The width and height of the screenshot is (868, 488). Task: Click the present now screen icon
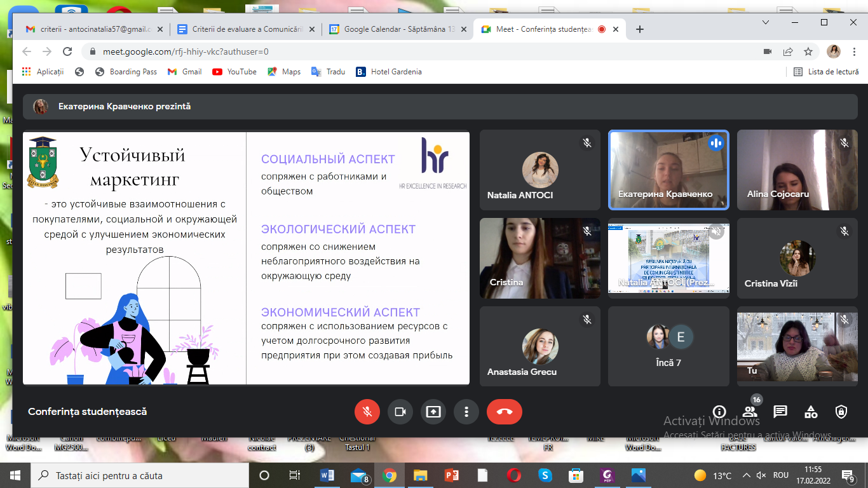coord(433,412)
